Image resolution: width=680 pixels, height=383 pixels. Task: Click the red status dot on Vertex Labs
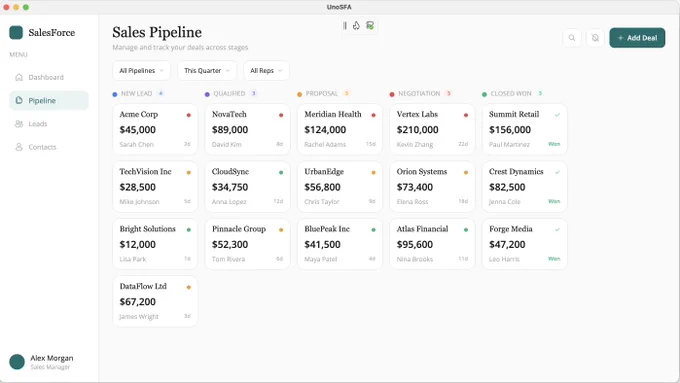466,115
